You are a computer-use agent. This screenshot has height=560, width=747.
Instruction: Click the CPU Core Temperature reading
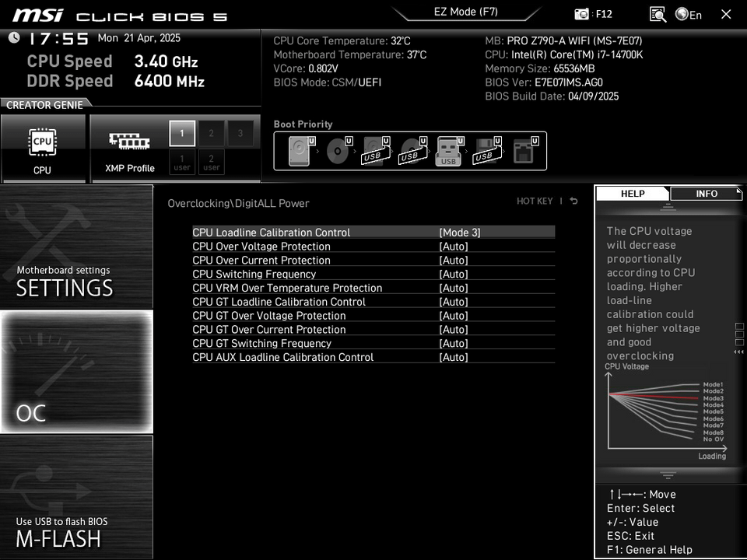[x=342, y=41]
